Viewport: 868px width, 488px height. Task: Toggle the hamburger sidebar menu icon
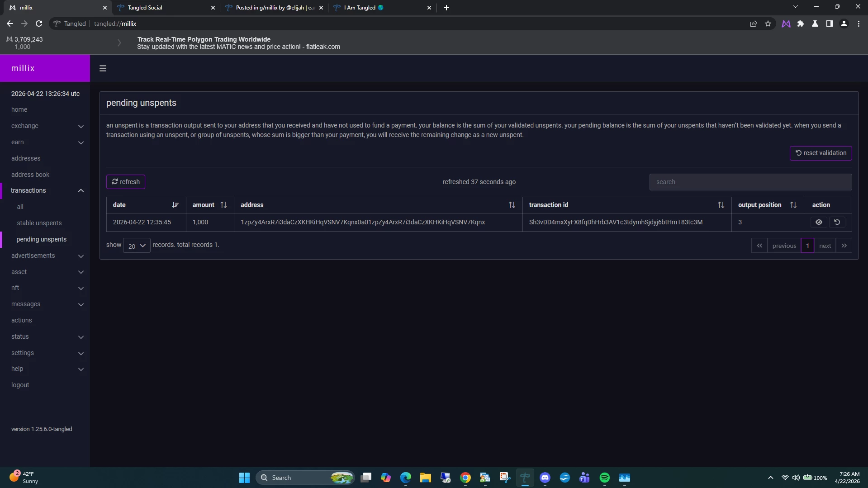tap(103, 68)
